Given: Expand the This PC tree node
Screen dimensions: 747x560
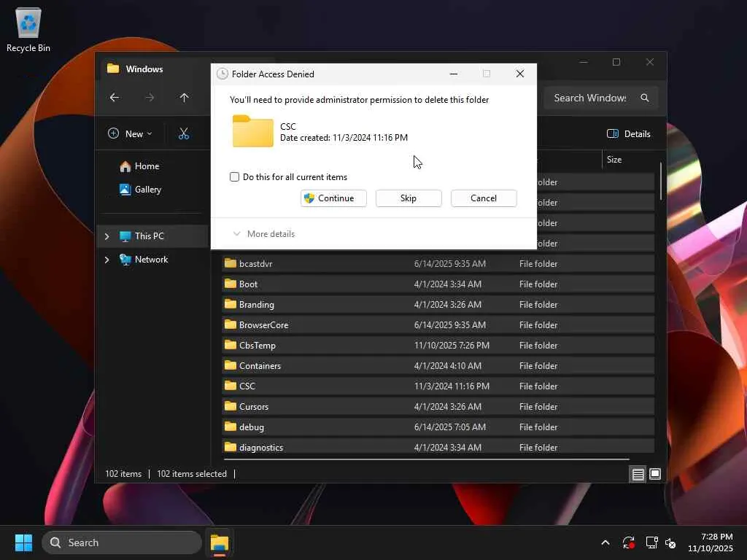Looking at the screenshot, I should 107,236.
